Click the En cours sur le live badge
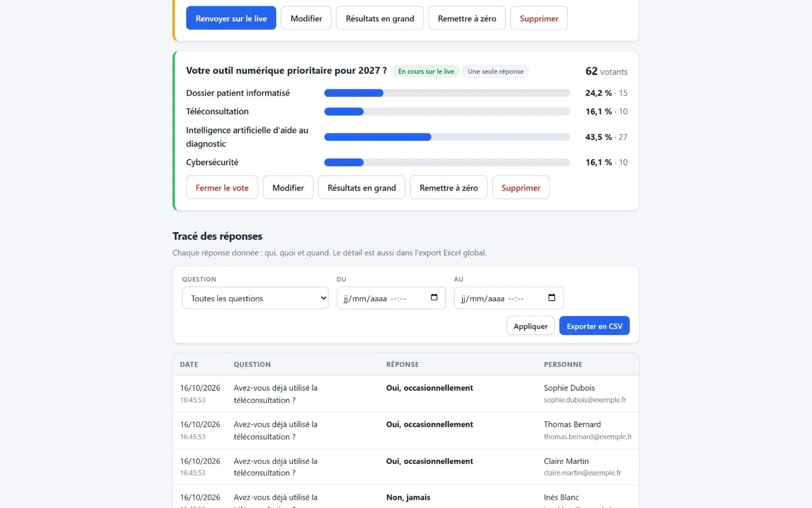 (426, 71)
